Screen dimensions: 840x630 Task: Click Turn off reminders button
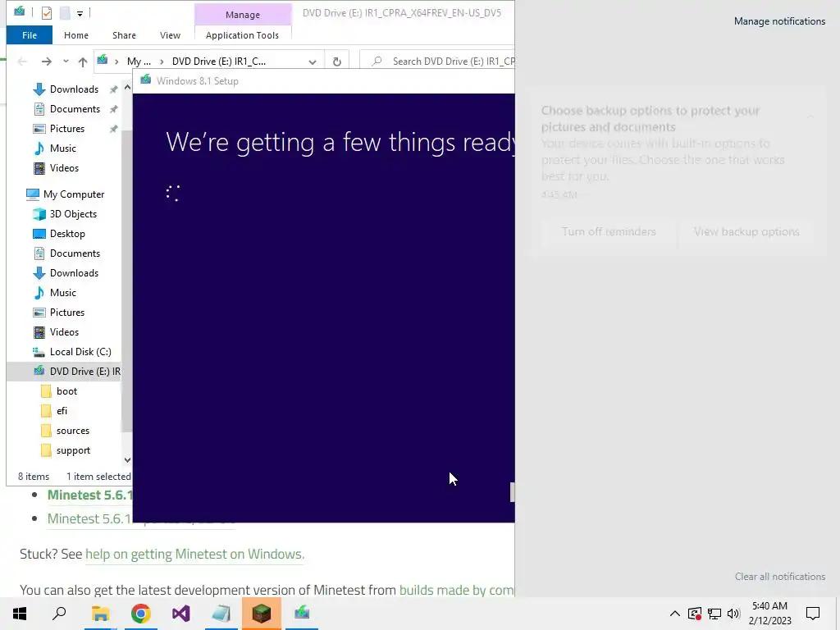coord(609,232)
